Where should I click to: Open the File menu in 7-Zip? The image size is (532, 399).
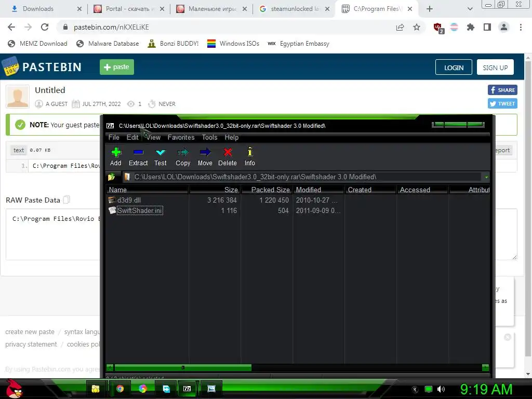pos(114,137)
